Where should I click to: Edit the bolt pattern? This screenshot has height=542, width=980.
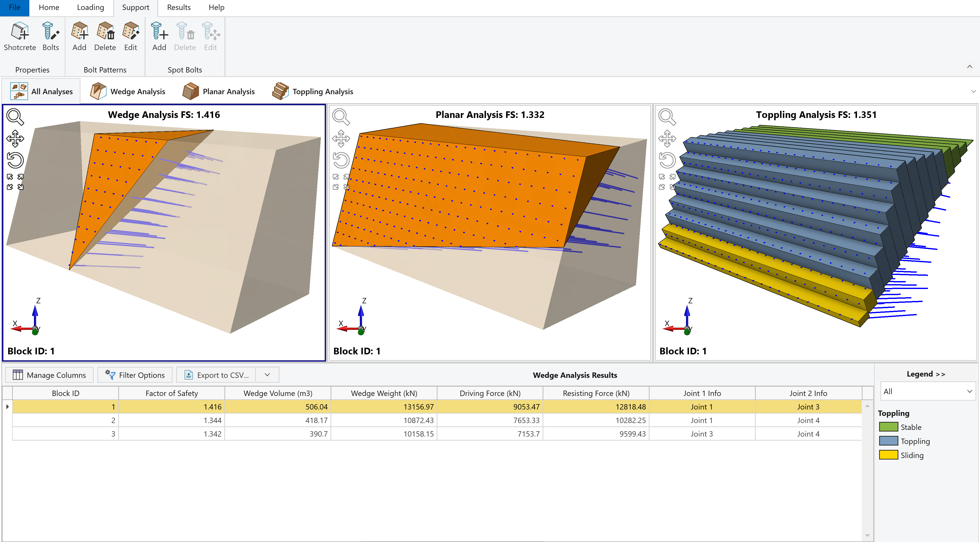point(130,36)
